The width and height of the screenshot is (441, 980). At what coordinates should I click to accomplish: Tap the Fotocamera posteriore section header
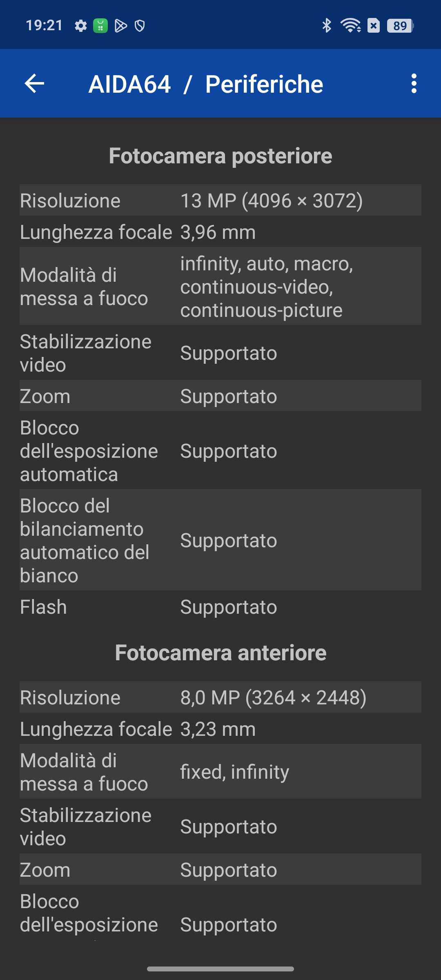[220, 156]
